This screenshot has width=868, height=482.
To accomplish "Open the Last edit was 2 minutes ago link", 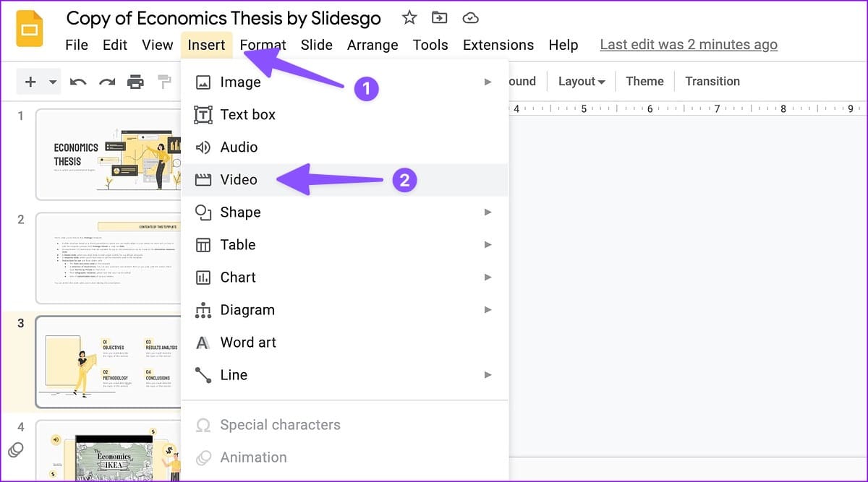I will pos(689,45).
